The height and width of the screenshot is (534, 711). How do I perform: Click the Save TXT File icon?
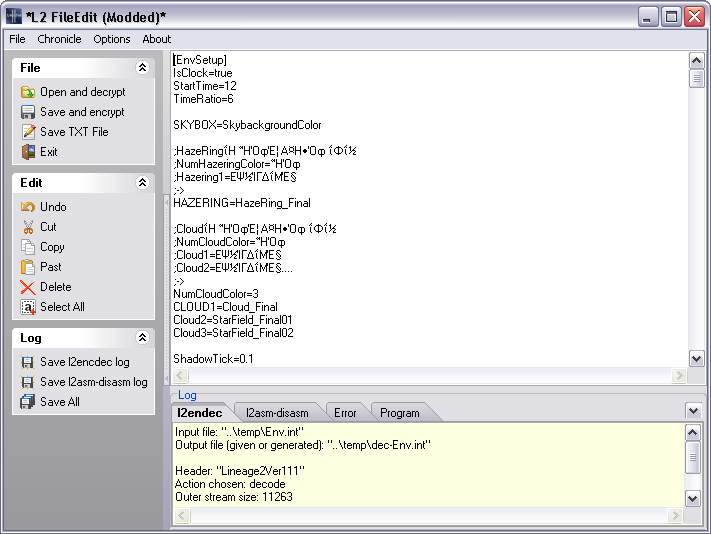point(28,132)
